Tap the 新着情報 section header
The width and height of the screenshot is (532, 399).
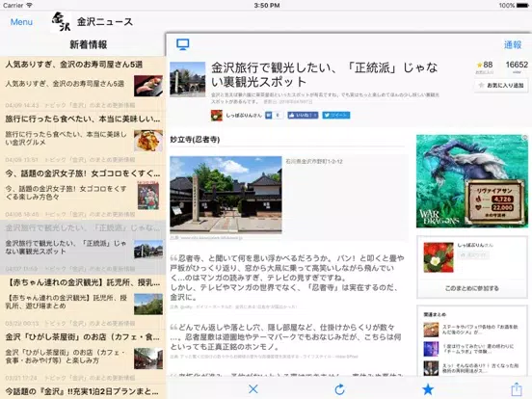tap(89, 44)
